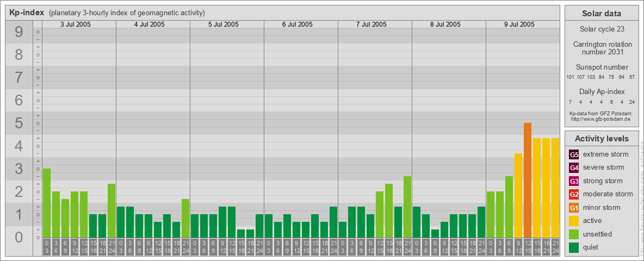This screenshot has height=261, width=644.
Task: Click the G3 strong storm badge
Action: pos(574,181)
